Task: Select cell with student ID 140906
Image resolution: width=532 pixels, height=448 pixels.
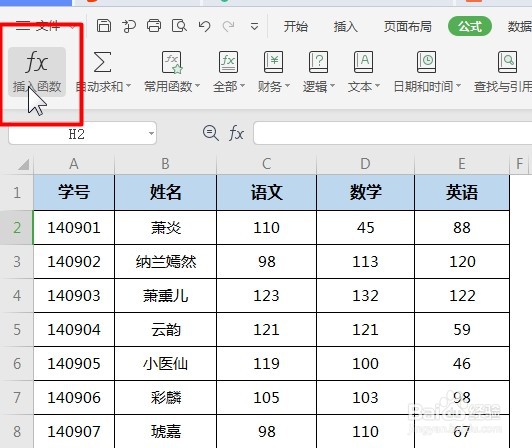Action: point(74,397)
